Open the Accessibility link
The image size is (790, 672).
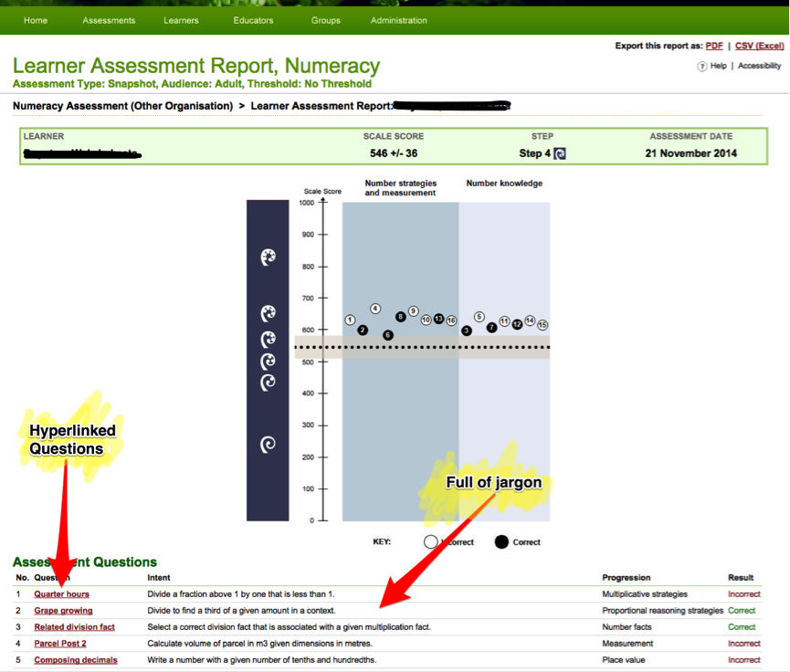(x=759, y=66)
